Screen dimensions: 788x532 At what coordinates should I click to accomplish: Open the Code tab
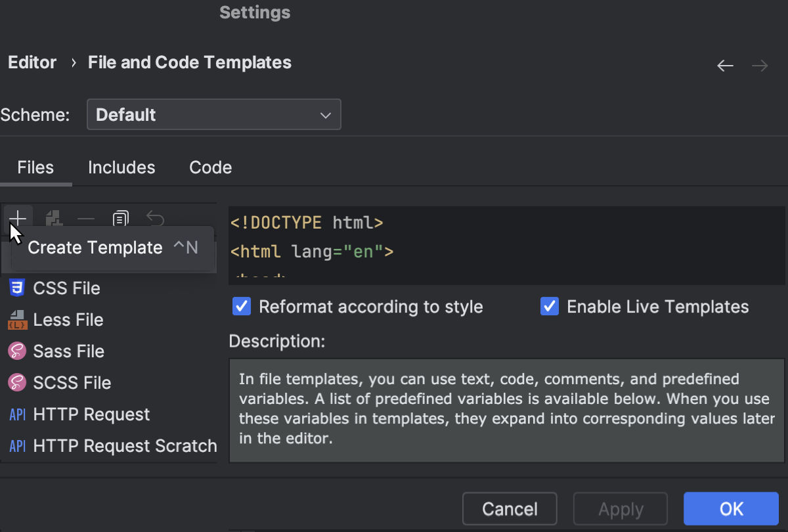[x=210, y=167]
